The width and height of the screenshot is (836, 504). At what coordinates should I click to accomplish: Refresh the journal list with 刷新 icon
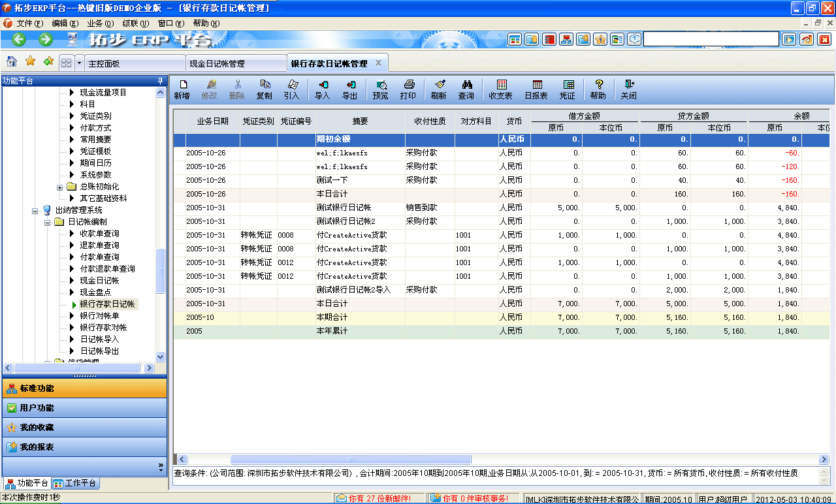click(439, 89)
